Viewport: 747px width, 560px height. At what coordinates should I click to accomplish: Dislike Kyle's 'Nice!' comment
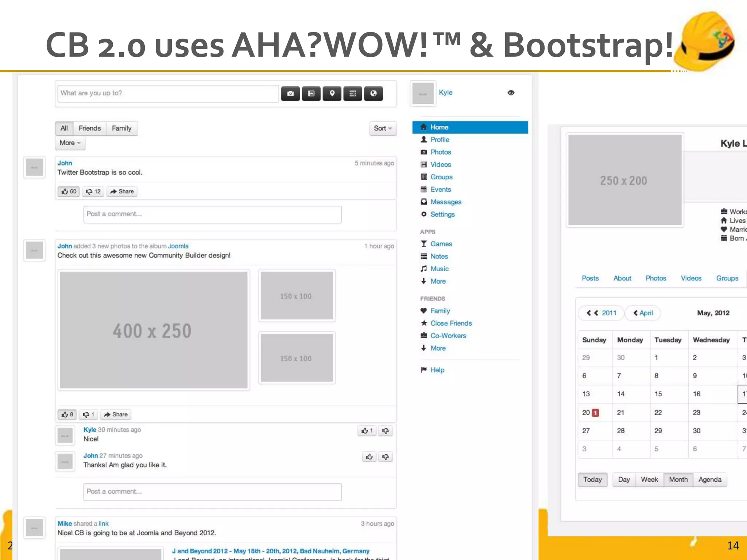tap(385, 431)
